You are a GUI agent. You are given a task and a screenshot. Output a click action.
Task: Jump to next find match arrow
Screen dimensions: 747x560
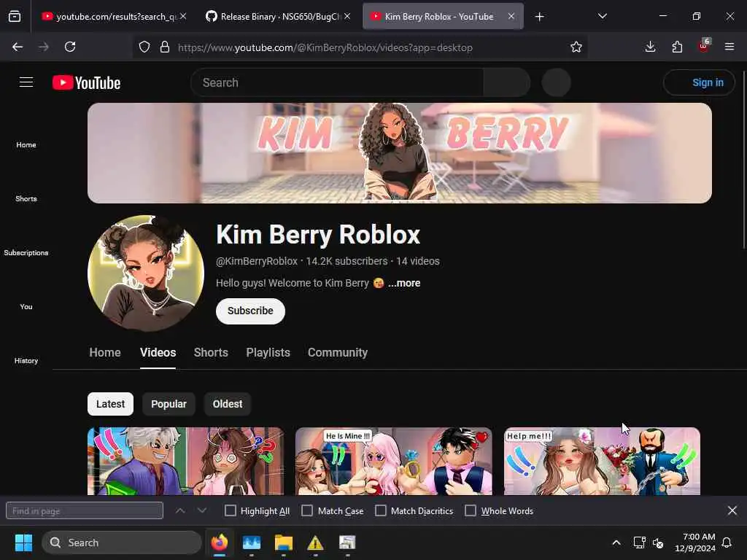[202, 510]
